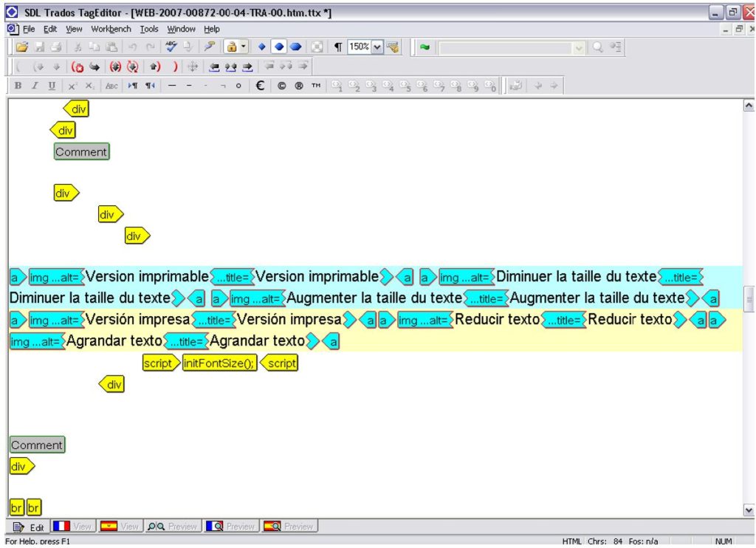Click the lone red closing parenthesis icon
Viewport: 756px width, 548px height.
click(x=175, y=67)
